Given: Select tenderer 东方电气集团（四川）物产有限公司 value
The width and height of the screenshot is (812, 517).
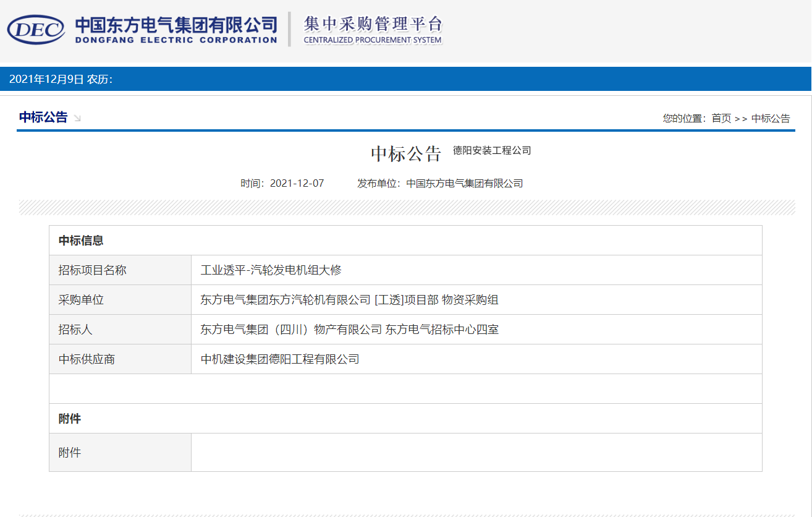Looking at the screenshot, I should click(x=350, y=330).
